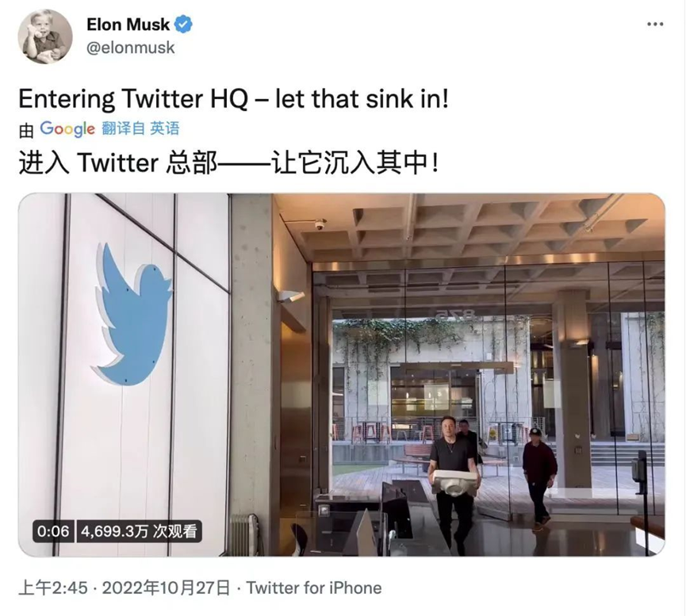Click the "由" label before Google
Image resolution: width=686 pixels, height=616 pixels.
(26, 129)
